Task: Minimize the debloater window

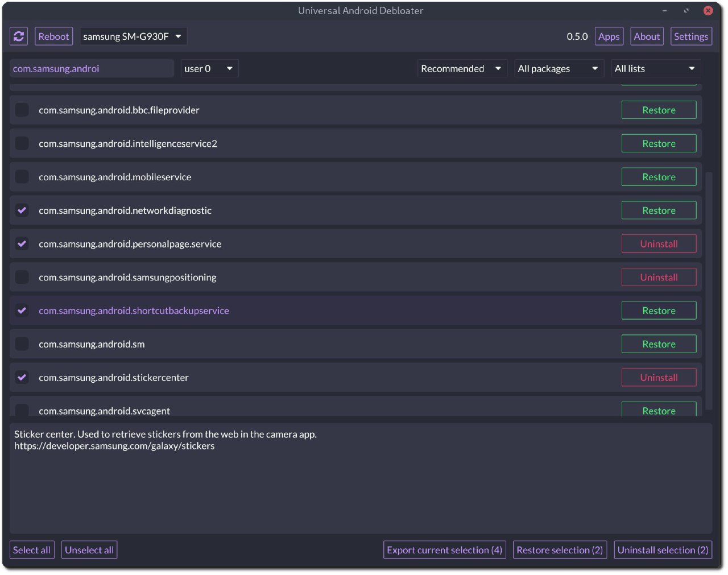Action: click(x=664, y=11)
